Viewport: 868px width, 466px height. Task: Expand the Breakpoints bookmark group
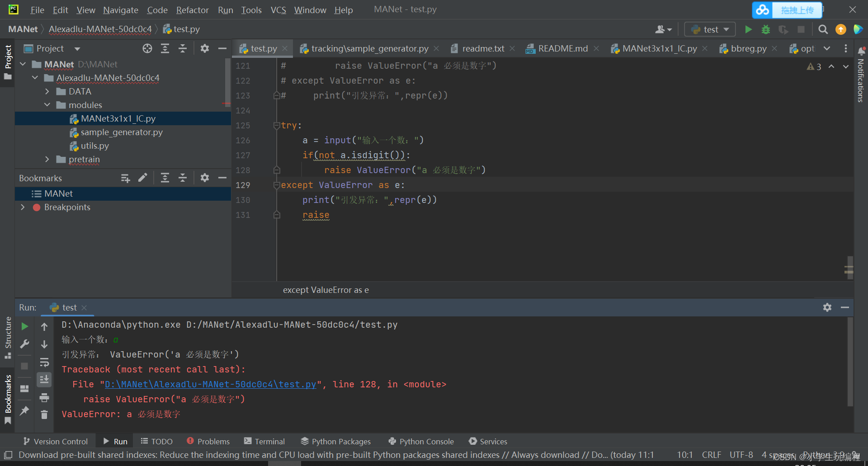point(23,207)
